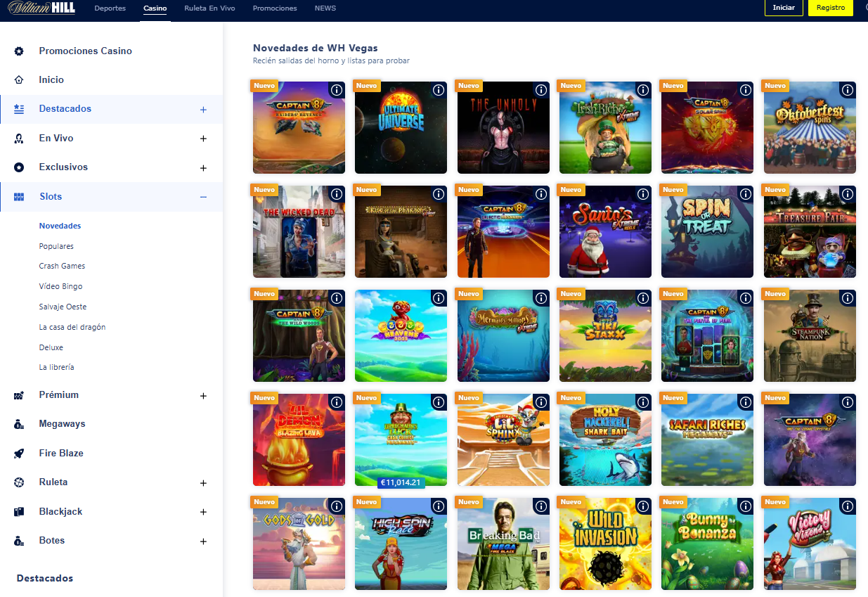
Task: Click info icon on Oktoberfest Spins tile
Action: [848, 90]
